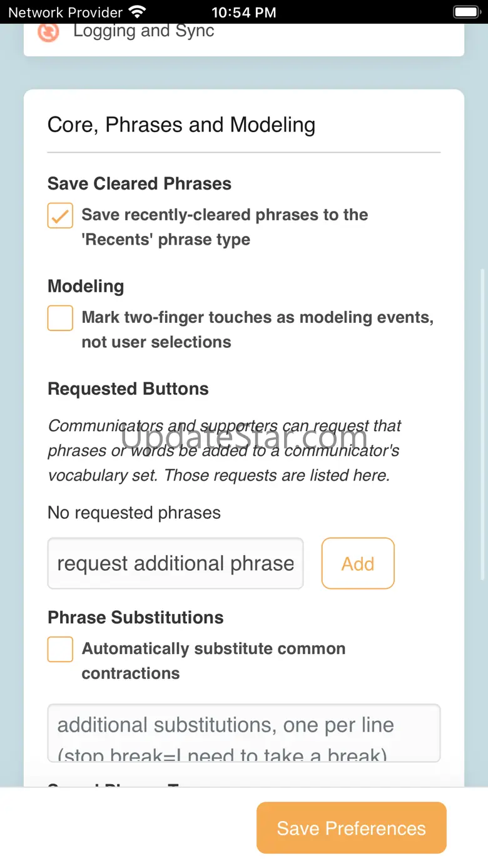Tap the "Automatically substitute common contractions" label text
This screenshot has height=868, width=488.
tap(213, 661)
